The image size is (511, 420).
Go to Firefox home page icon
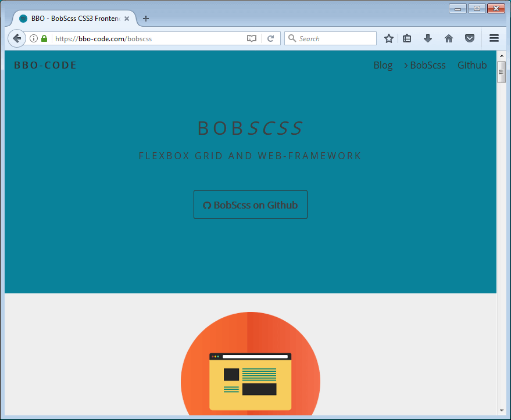449,38
